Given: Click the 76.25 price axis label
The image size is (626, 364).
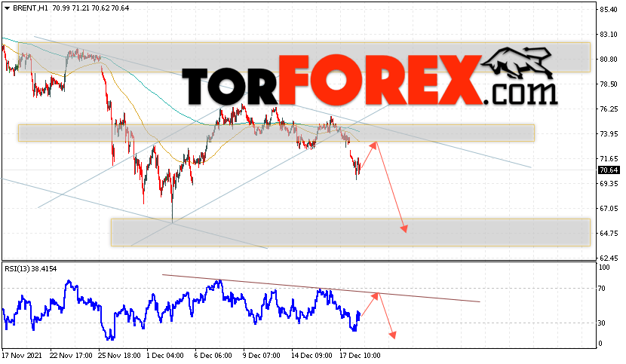Looking at the screenshot, I should point(609,109).
